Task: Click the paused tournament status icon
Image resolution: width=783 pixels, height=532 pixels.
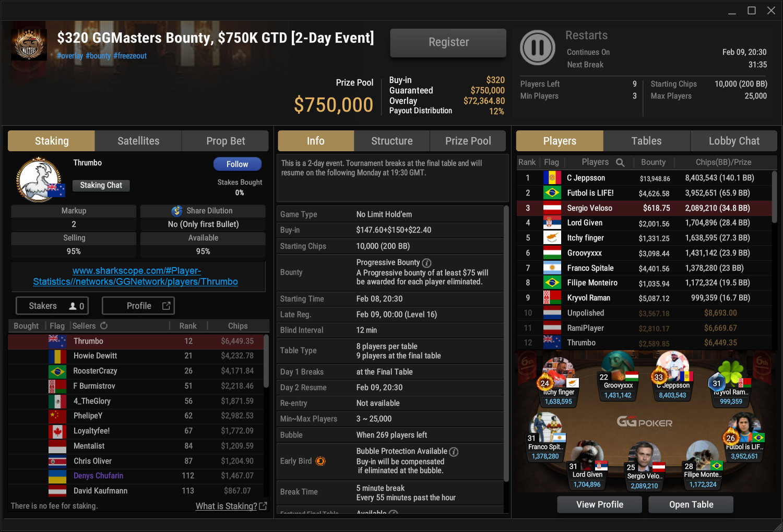Action: pyautogui.click(x=538, y=48)
